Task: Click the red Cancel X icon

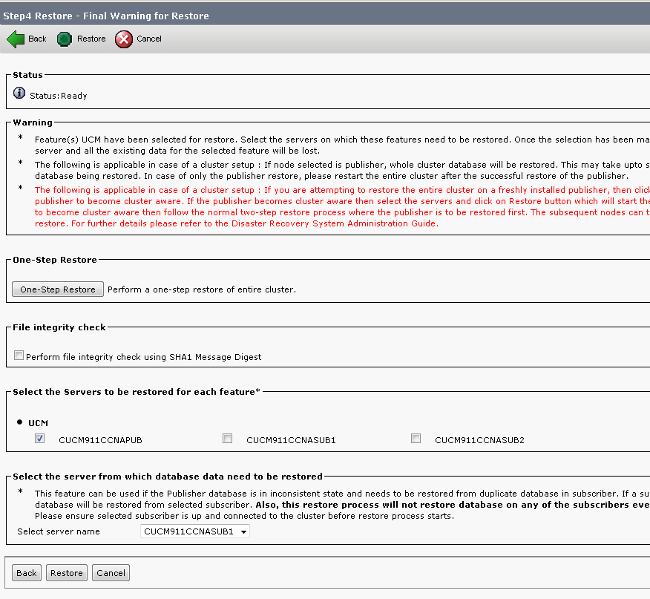Action: (124, 39)
